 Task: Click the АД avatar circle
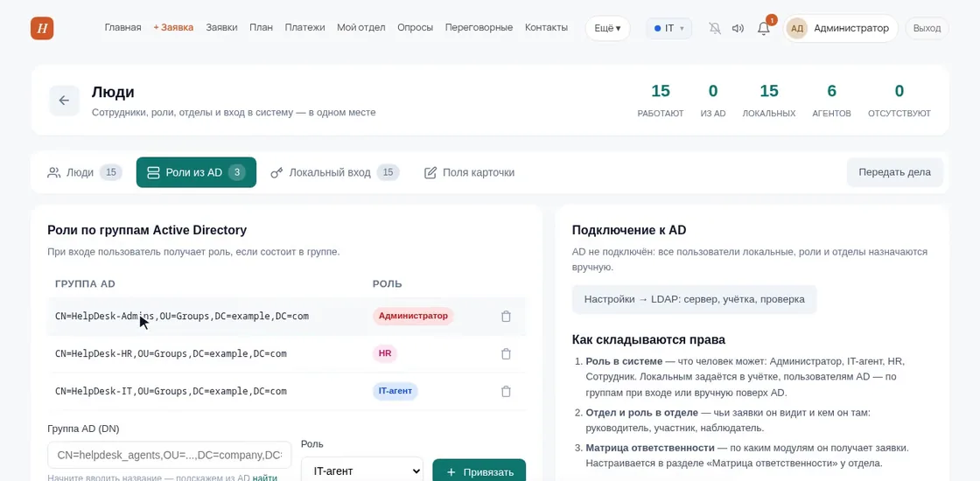(797, 28)
